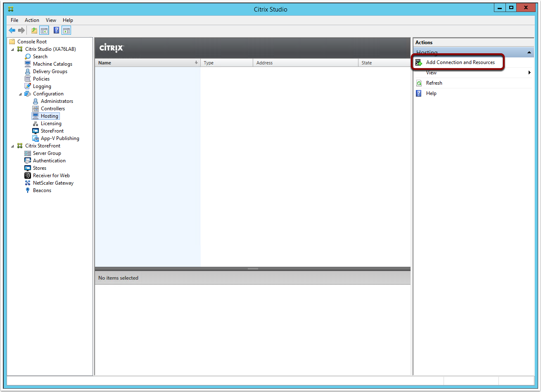Click the Help icon in Actions pane
The image size is (541, 392).
click(419, 93)
